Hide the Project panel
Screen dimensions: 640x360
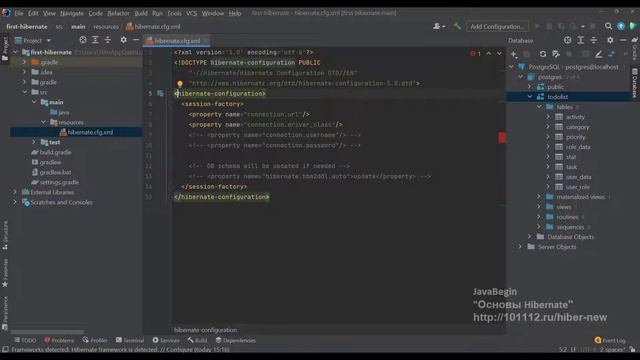(x=136, y=40)
